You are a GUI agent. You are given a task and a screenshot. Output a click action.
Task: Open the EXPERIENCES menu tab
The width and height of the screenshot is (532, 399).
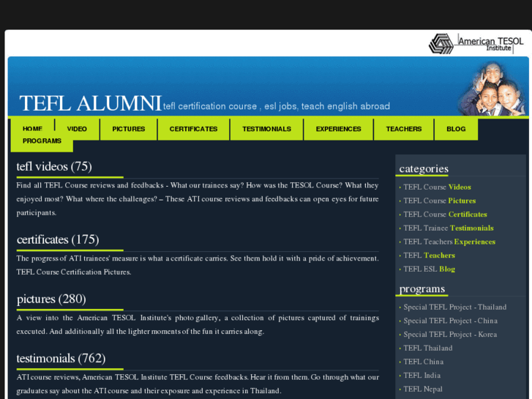click(338, 129)
